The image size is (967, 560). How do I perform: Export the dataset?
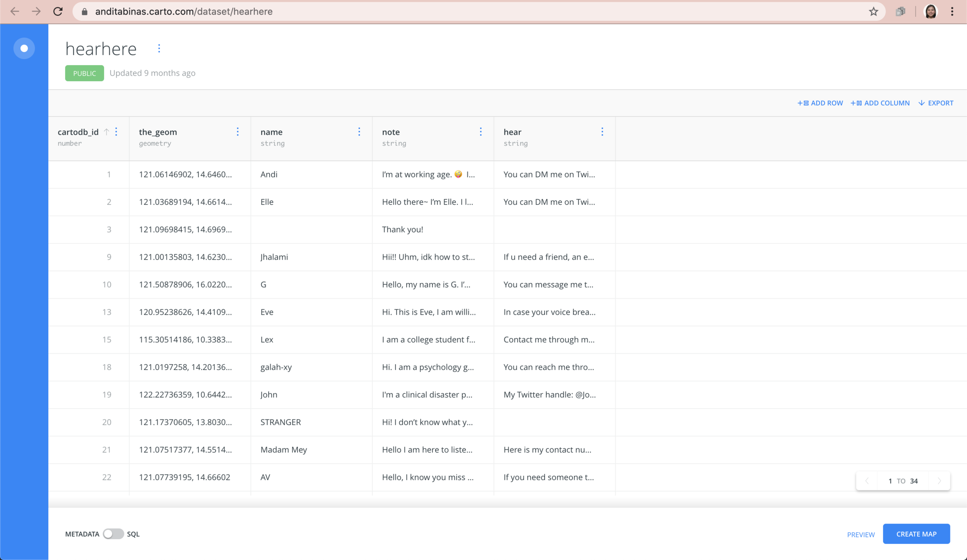tap(936, 103)
